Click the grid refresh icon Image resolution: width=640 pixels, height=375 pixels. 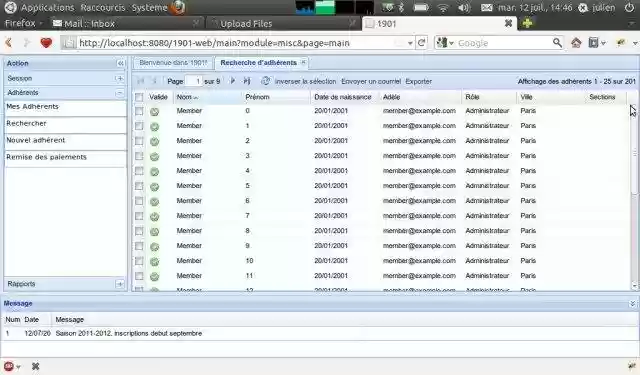click(x=265, y=81)
